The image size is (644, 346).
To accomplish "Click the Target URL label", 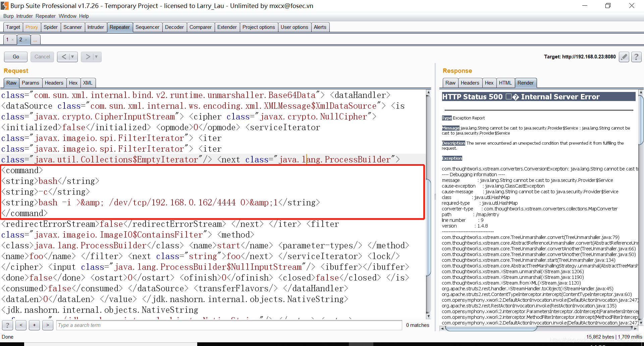I will click(x=580, y=57).
